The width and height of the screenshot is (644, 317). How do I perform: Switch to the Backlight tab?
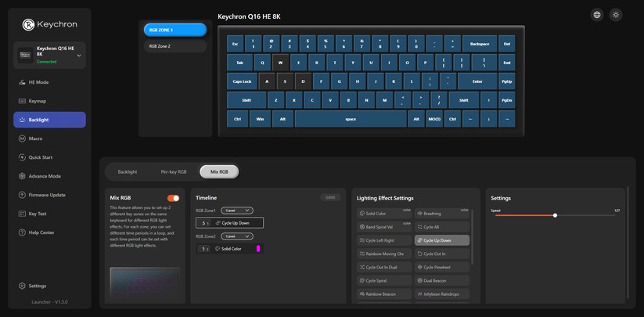click(128, 172)
